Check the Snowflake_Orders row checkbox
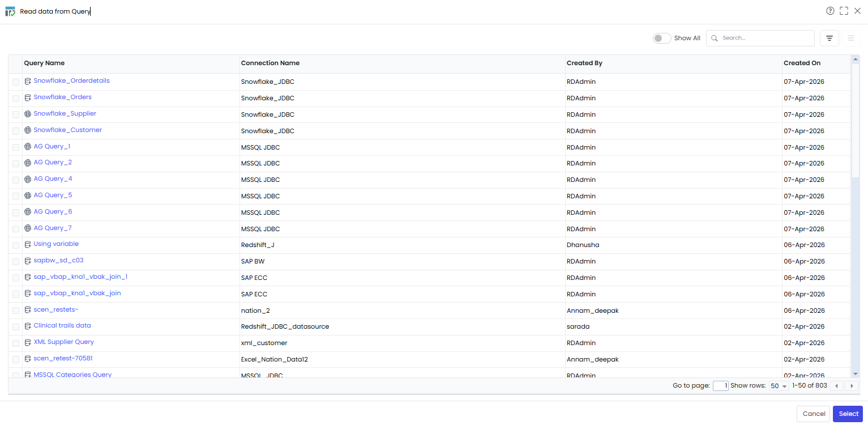The image size is (868, 425). (16, 99)
